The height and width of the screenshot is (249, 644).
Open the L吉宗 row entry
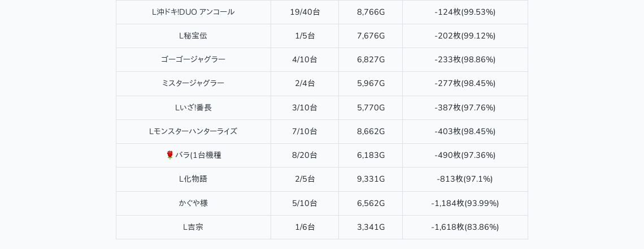[193, 227]
